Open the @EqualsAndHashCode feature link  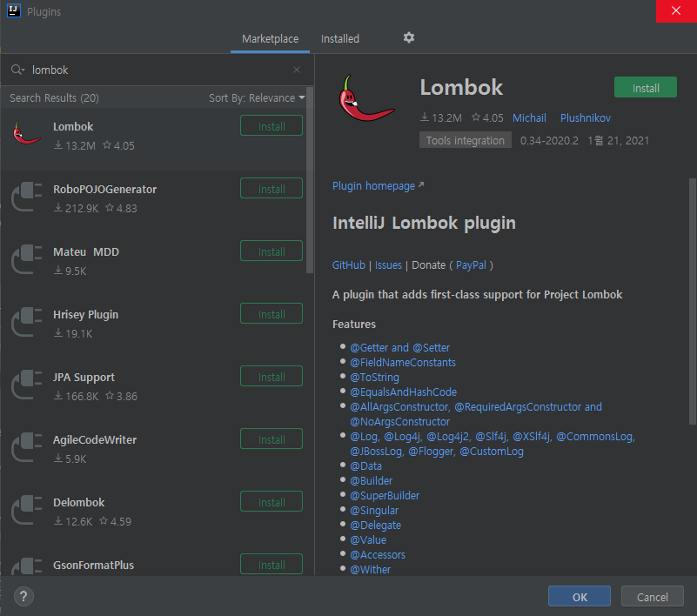tap(403, 392)
